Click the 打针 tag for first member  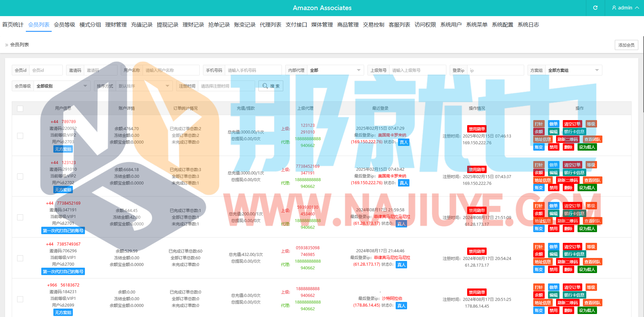[x=539, y=124]
